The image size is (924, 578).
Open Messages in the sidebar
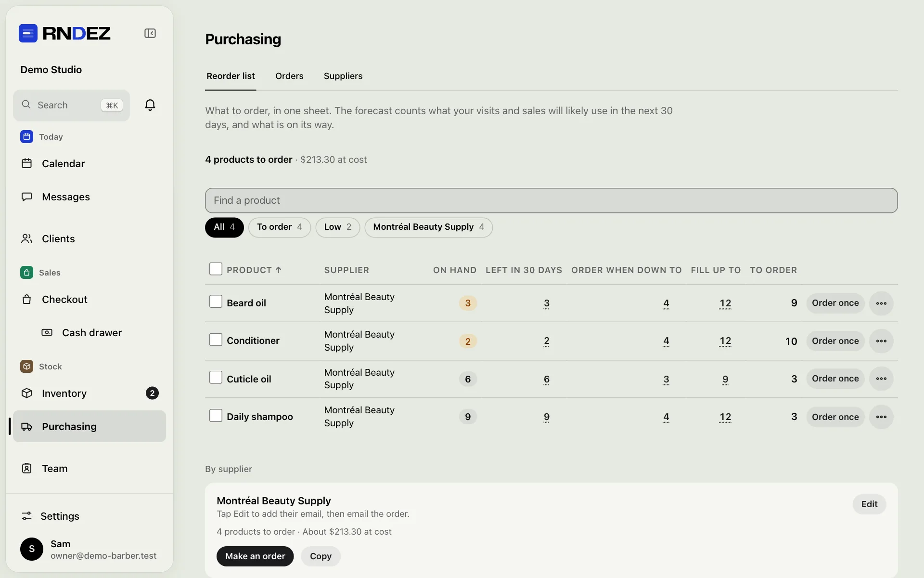point(90,197)
